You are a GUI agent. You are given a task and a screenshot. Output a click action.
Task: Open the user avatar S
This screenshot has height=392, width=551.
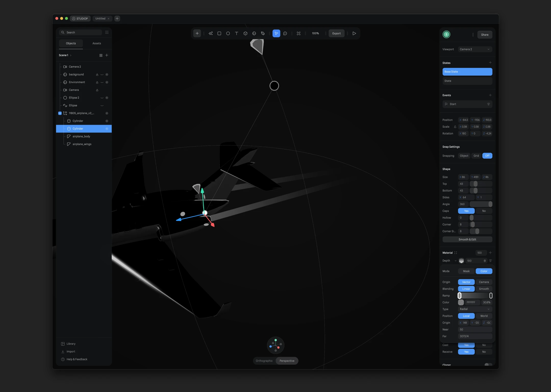coord(446,34)
